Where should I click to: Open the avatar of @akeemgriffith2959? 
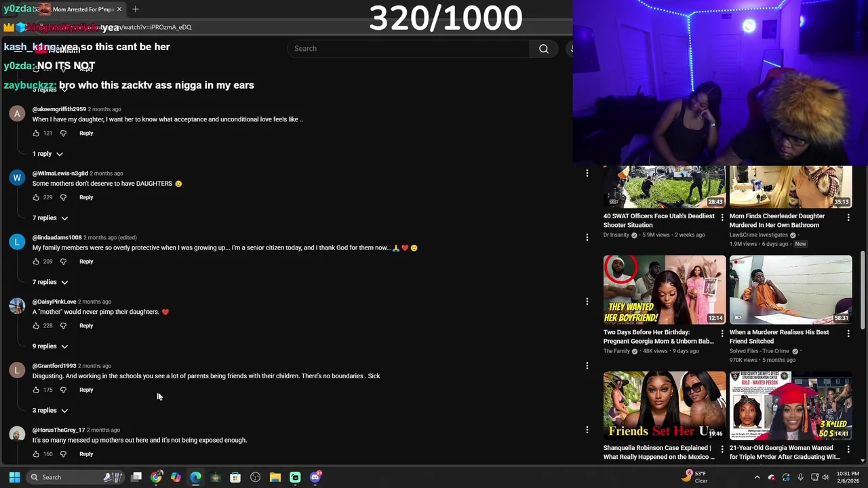tap(17, 113)
